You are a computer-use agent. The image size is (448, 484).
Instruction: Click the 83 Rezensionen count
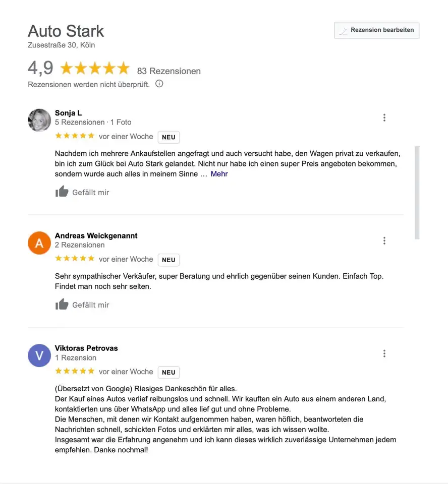pyautogui.click(x=169, y=71)
